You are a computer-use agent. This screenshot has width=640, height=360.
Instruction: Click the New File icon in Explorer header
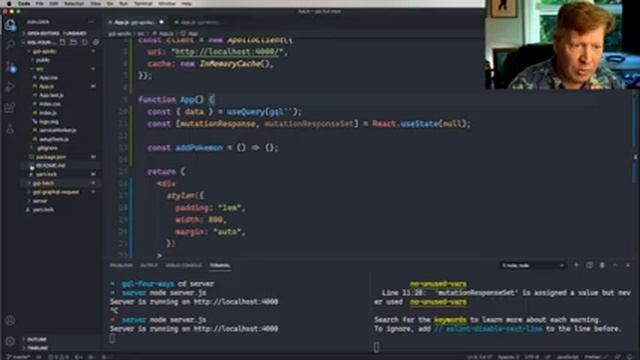pos(62,42)
